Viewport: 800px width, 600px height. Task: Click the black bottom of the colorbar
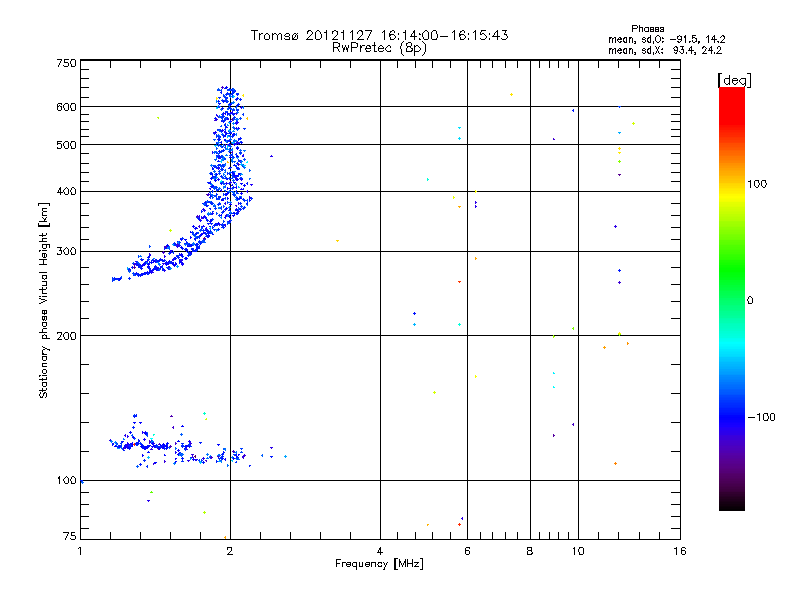click(732, 503)
